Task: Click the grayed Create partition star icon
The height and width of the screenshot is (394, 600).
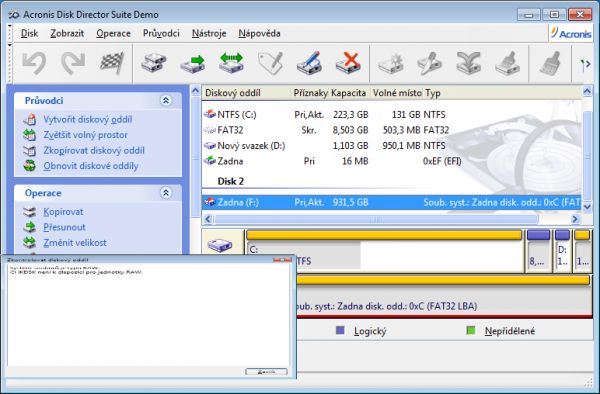Action: [391, 63]
